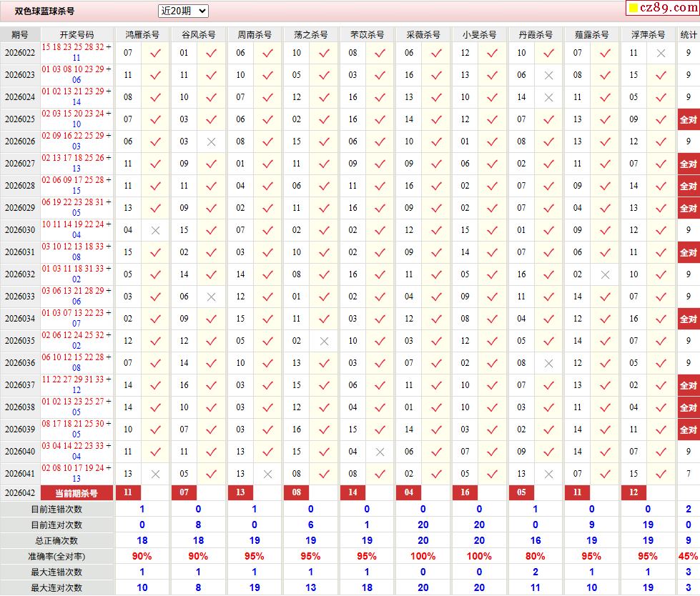Click the cz89.com site link
Screen dimensions: 700x596
(667, 8)
